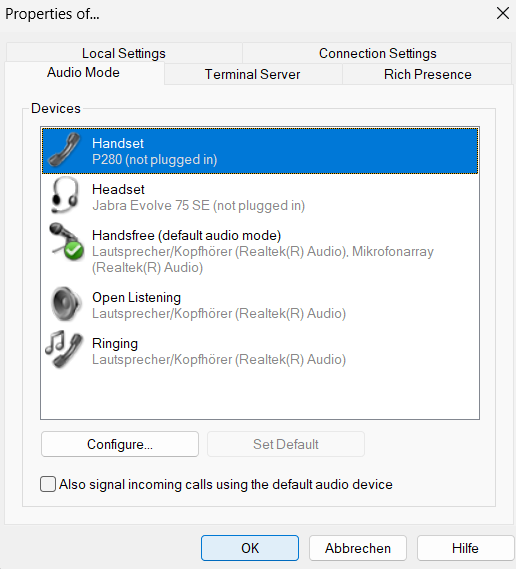Viewport: 516px width, 569px height.
Task: Select the Handsfree default audio mode entry
Action: click(x=260, y=251)
